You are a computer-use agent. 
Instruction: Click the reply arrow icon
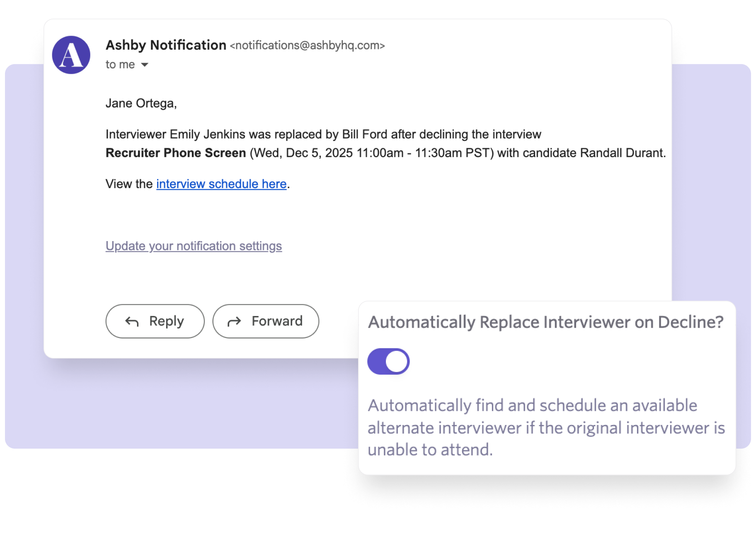pyautogui.click(x=132, y=321)
